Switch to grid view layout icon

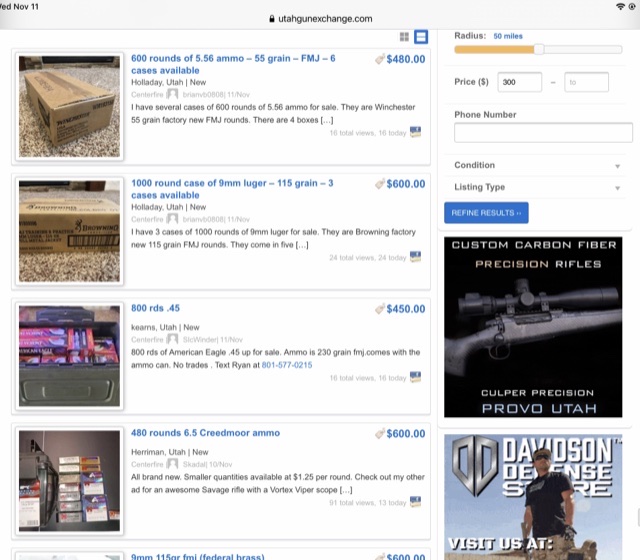coord(404,37)
